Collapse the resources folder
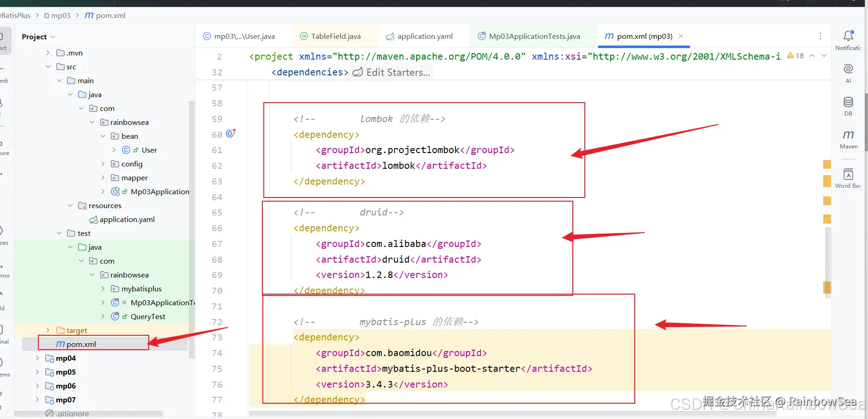The image size is (868, 419). click(x=70, y=205)
